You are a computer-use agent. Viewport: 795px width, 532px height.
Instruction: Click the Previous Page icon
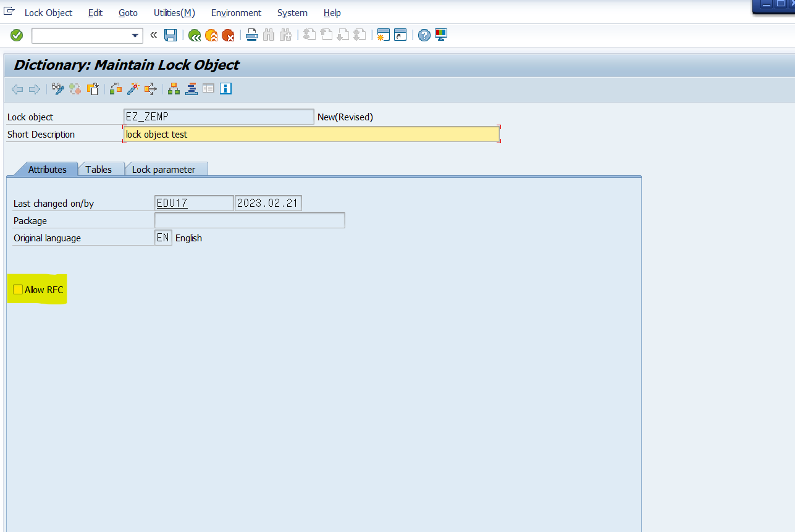coord(326,35)
